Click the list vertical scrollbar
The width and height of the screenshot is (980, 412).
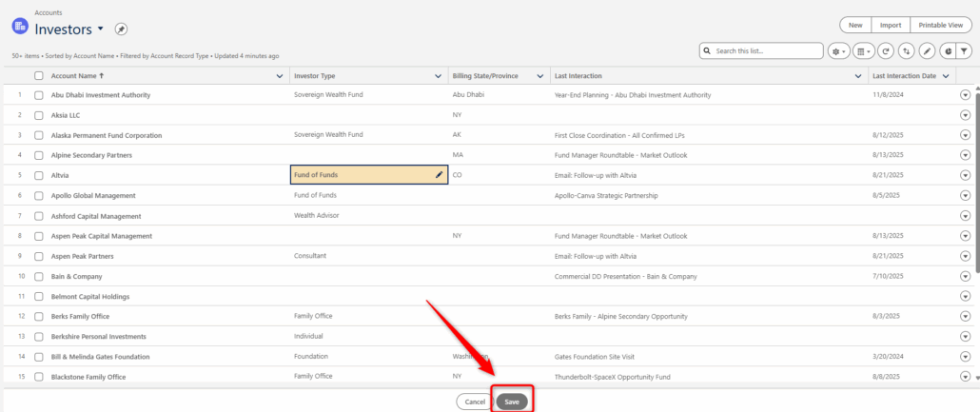point(977,182)
